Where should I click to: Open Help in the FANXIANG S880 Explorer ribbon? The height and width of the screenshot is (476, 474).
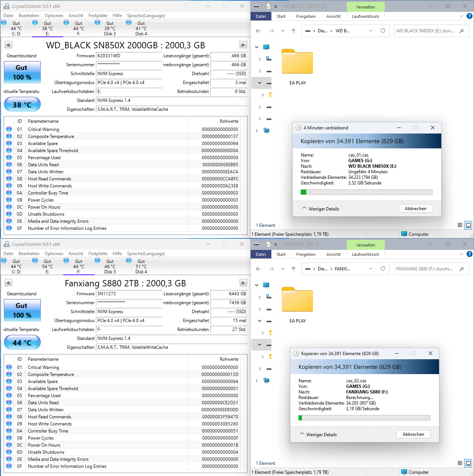tap(470, 254)
